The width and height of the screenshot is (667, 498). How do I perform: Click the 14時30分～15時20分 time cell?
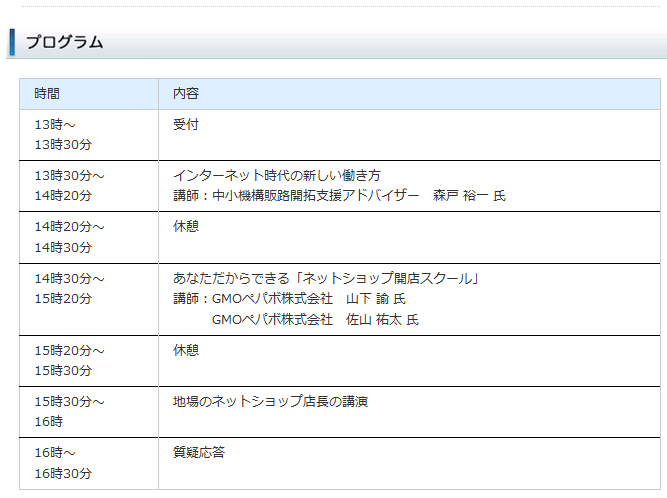coord(89,299)
